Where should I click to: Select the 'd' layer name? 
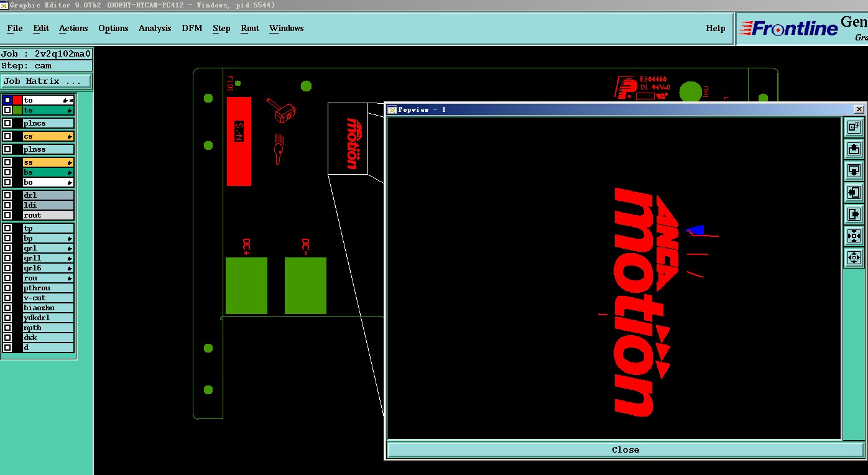pos(48,348)
